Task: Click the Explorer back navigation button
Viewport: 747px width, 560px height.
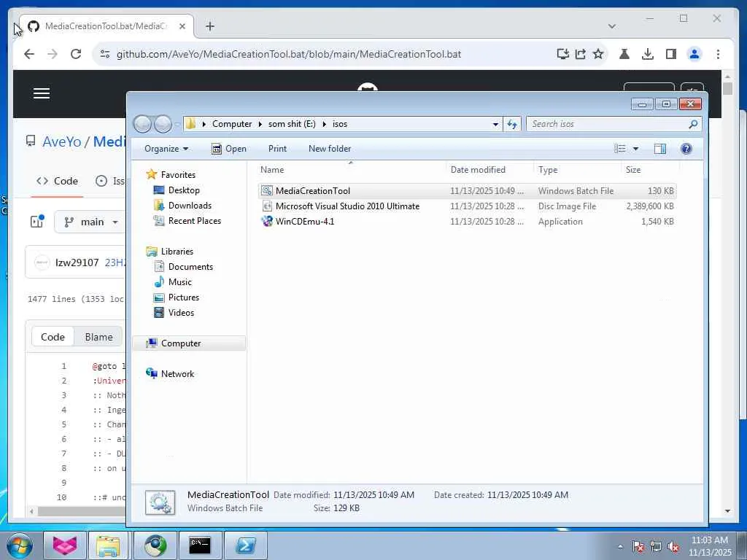Action: coord(142,124)
